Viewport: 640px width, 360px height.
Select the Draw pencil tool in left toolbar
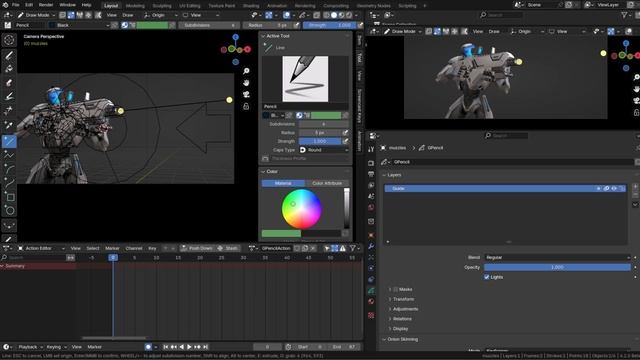[9, 55]
